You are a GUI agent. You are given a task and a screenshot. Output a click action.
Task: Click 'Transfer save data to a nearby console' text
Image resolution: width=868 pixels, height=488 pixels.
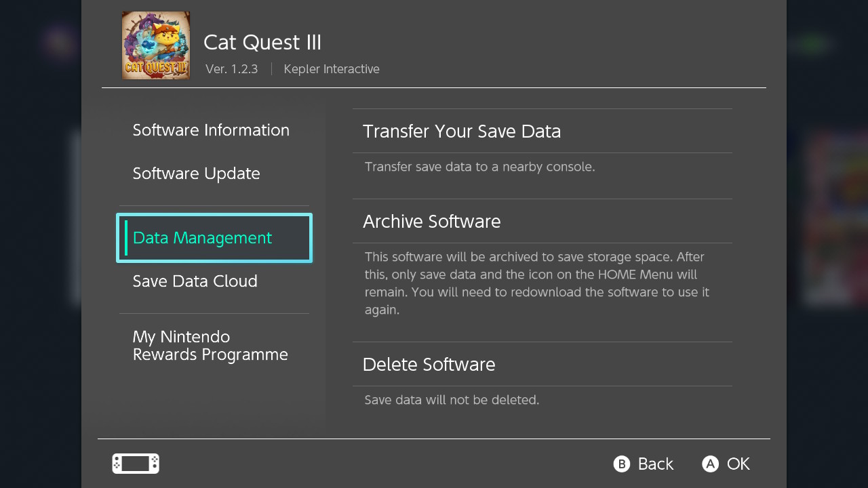[x=480, y=167]
